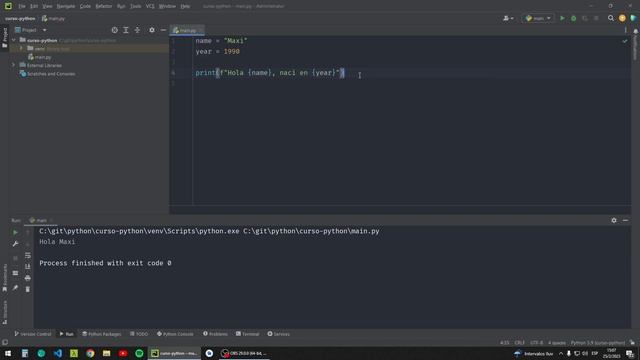Open the File menu
640x360 pixels.
(22, 6)
